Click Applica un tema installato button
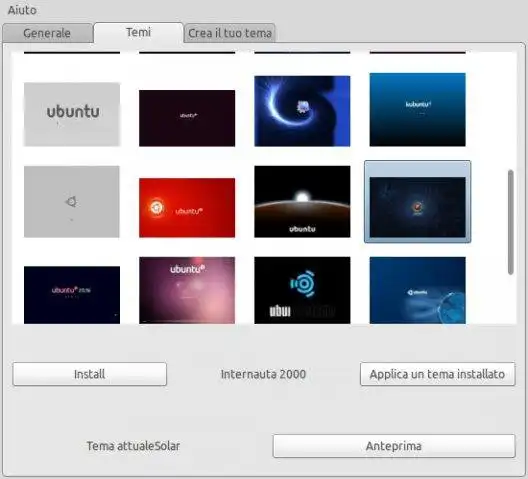The image size is (528, 479). click(x=437, y=374)
